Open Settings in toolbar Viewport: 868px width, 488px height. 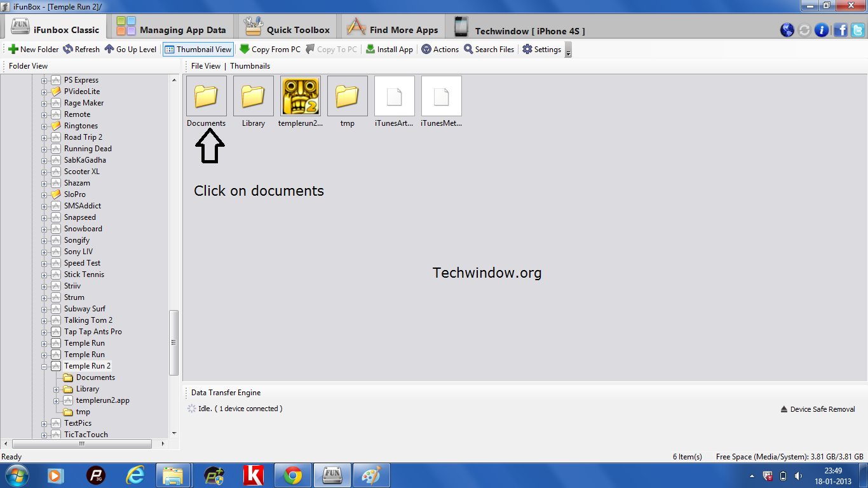[542, 49]
